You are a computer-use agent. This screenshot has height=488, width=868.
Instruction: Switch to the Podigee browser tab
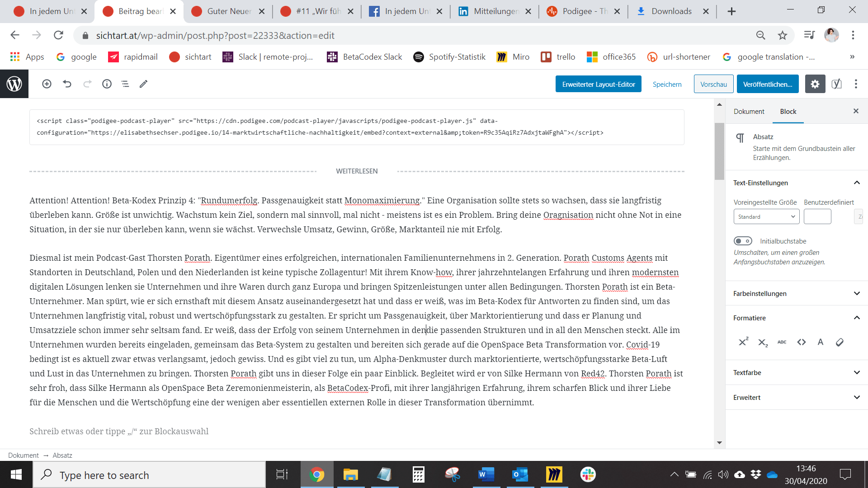coord(583,11)
